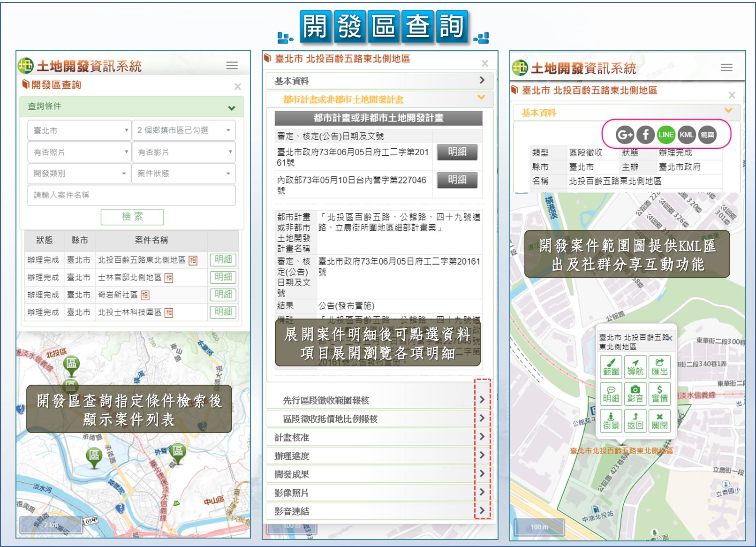Open 影音 media from the map popup
The width and height of the screenshot is (756, 547).
pyautogui.click(x=635, y=394)
